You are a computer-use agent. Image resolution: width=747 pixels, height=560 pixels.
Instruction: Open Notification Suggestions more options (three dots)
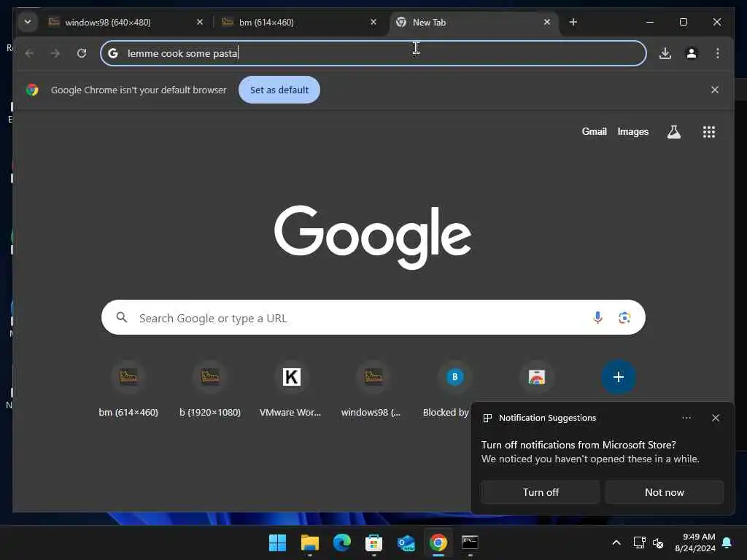tap(686, 418)
